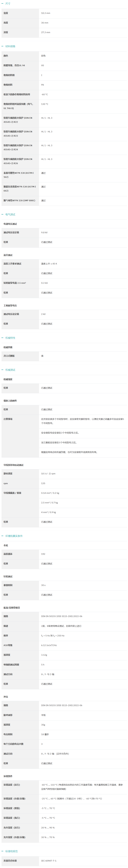Click the 绝缘材料 value PA

click(x=43, y=85)
